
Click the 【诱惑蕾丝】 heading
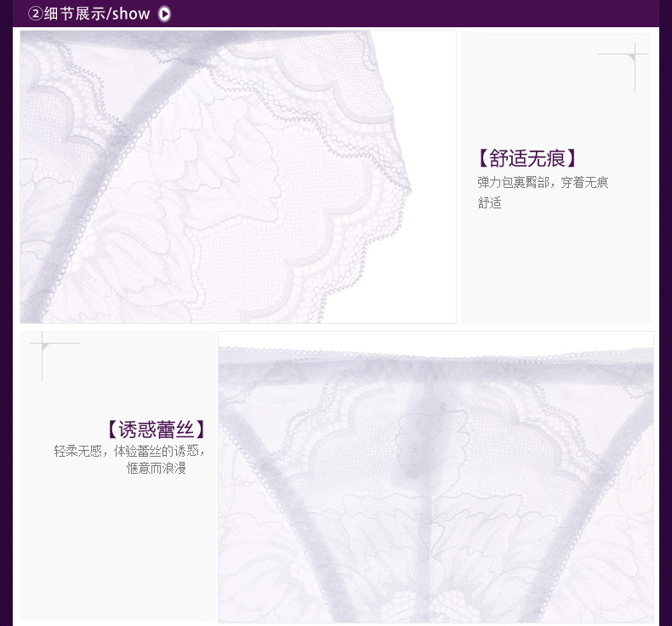click(x=156, y=429)
